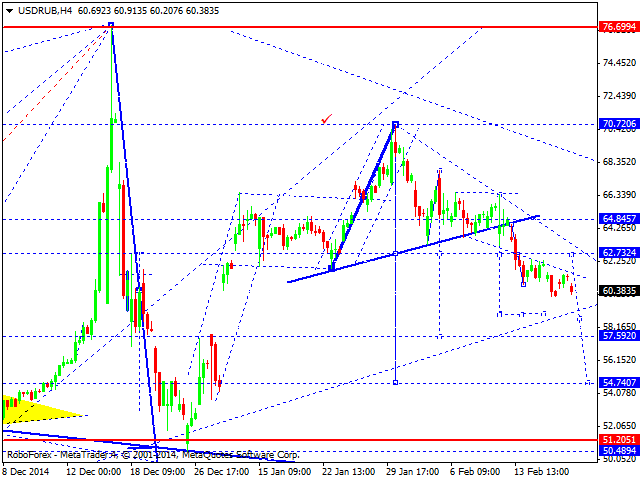Click the 29 Jan 17:00 time label

pyautogui.click(x=413, y=472)
